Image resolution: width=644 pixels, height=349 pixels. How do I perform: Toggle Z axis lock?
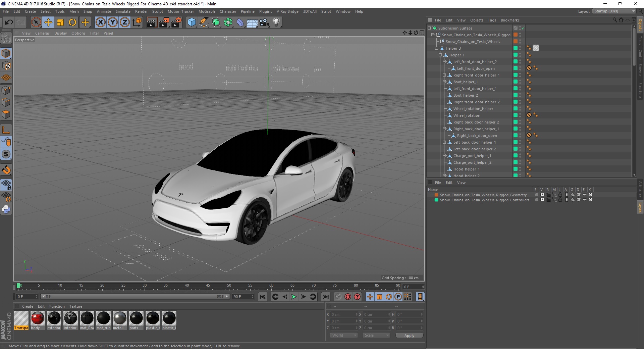pyautogui.click(x=125, y=22)
